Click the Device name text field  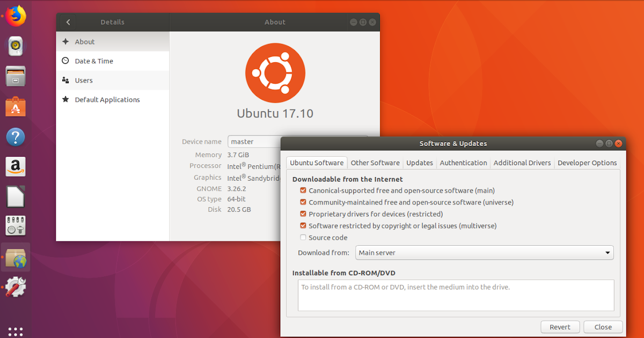click(x=255, y=141)
